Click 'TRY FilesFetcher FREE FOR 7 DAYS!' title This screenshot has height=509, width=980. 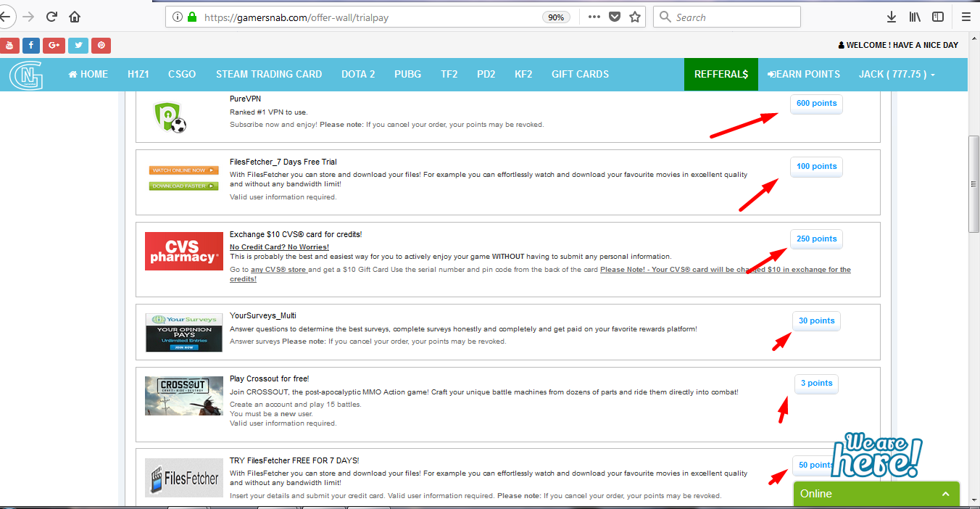(294, 460)
